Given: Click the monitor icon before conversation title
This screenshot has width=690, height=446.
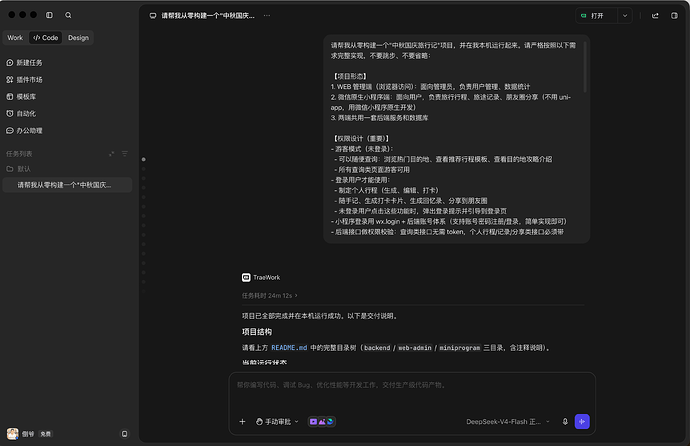Looking at the screenshot, I should [x=153, y=15].
